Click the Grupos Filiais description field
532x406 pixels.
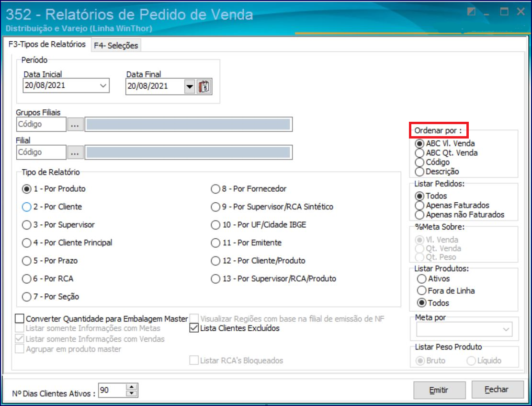click(189, 124)
